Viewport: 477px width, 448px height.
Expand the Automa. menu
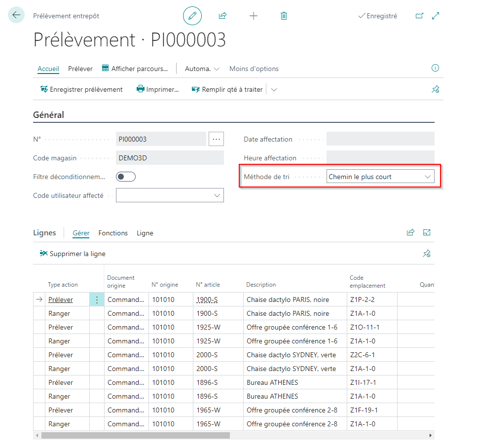(x=202, y=69)
